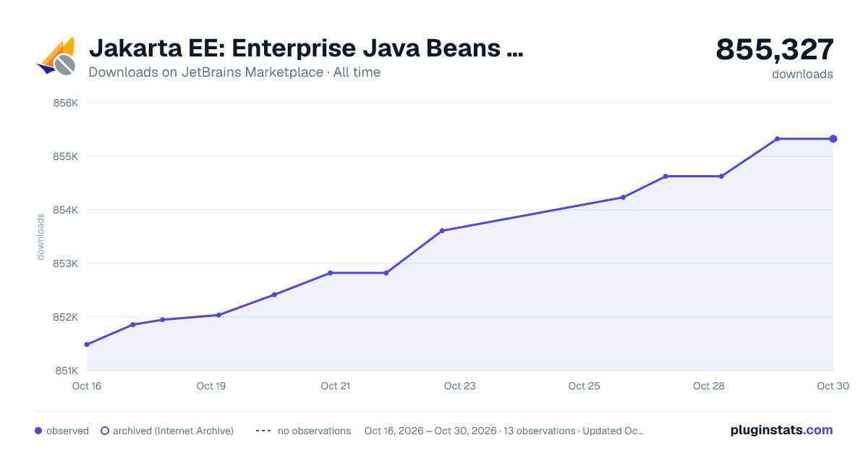Click the 855K y-axis label
The image size is (868, 456).
pos(65,156)
